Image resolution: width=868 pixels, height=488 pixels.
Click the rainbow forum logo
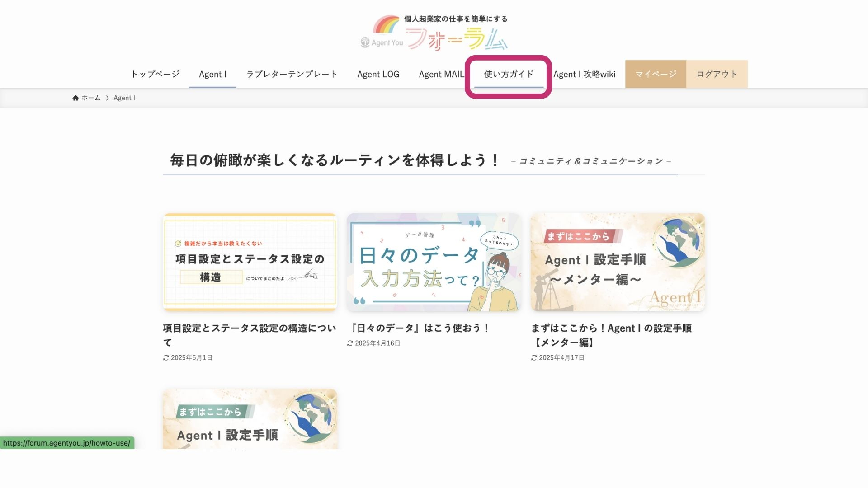434,33
